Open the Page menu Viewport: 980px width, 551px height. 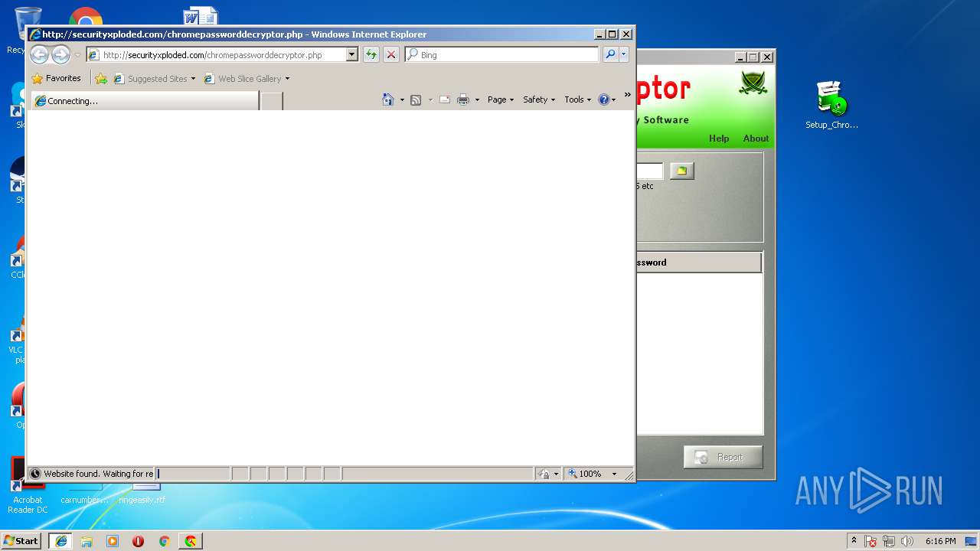pos(501,99)
